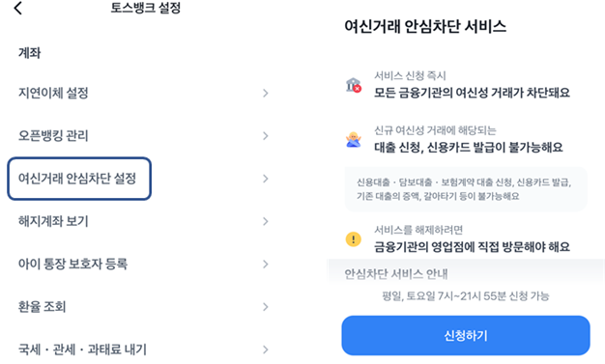Viewport: 605px width, 364px height.
Task: Click chevron beside 국세 · 관세 · 과태료 내기
Action: (266, 350)
